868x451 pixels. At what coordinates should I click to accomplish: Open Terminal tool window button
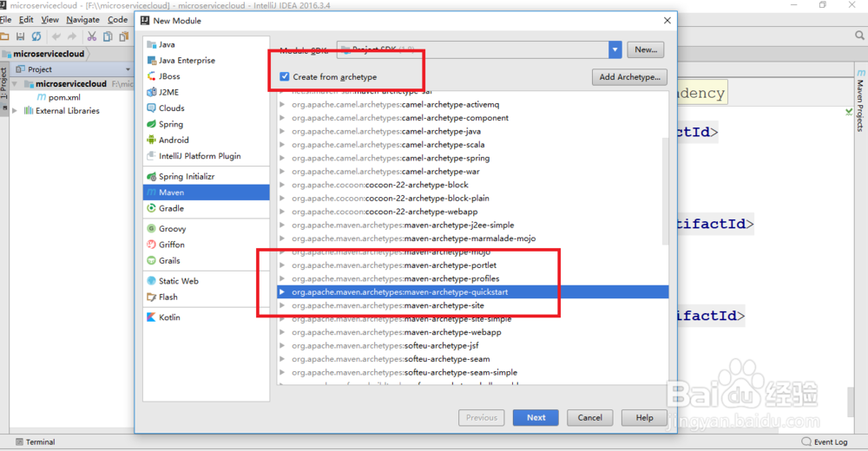(36, 442)
